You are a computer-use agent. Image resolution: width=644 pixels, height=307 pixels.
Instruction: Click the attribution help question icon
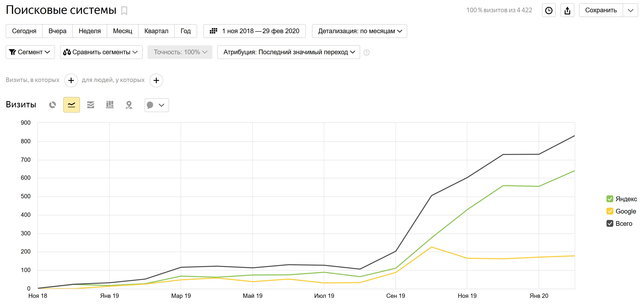tap(367, 53)
